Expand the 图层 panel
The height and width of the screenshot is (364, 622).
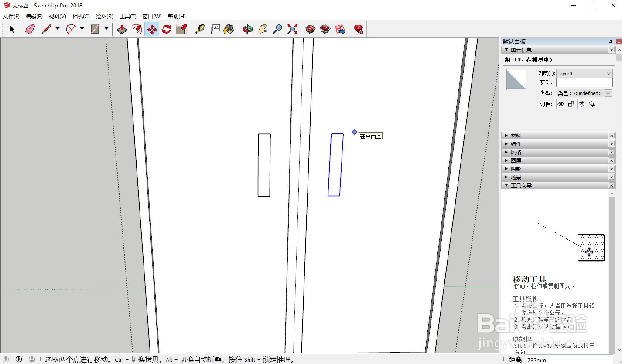(506, 161)
